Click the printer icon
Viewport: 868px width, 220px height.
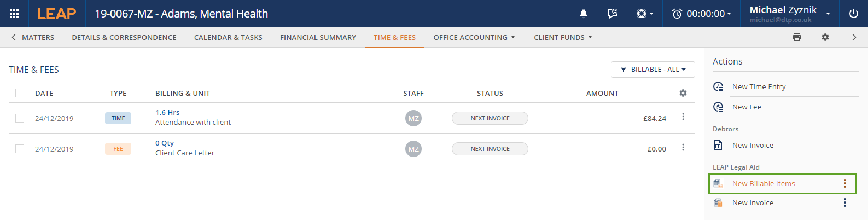[797, 37]
